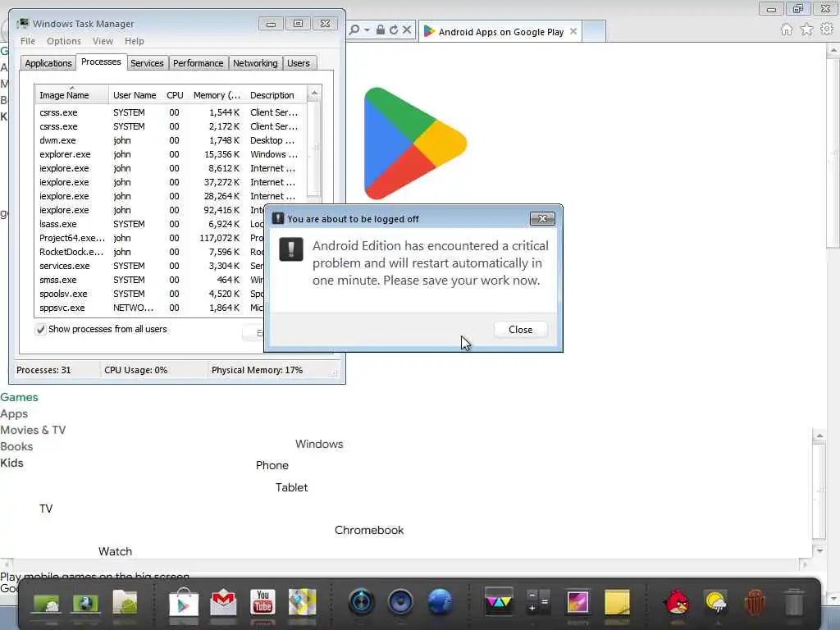Click the address bar lock icon

click(x=380, y=30)
